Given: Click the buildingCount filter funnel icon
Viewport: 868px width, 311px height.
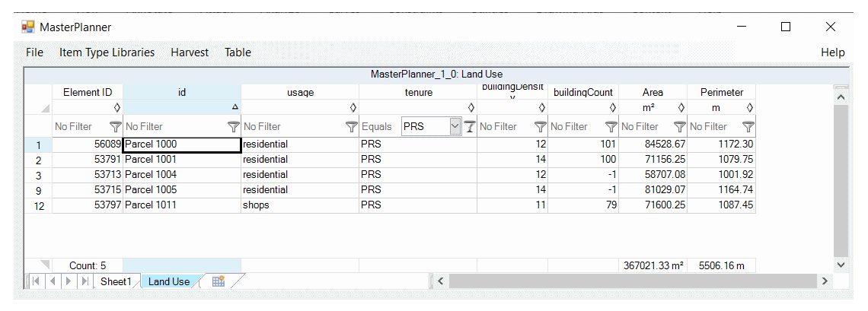Looking at the screenshot, I should (611, 126).
